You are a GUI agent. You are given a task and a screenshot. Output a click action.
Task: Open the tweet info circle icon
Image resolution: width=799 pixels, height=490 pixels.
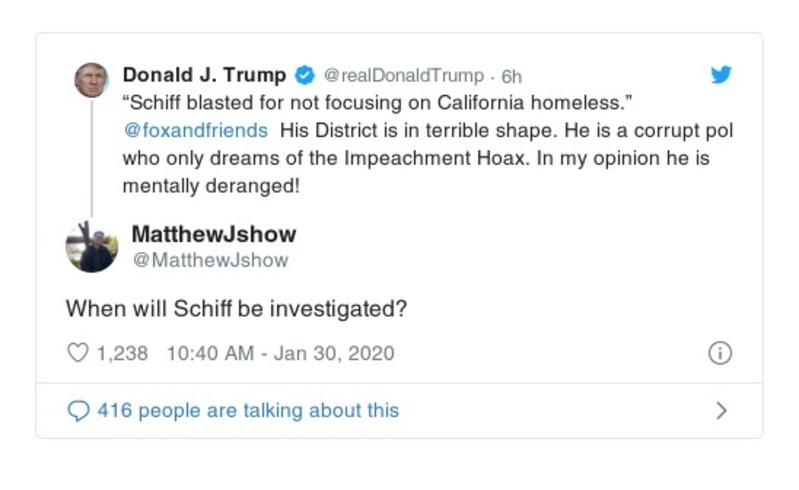(720, 353)
